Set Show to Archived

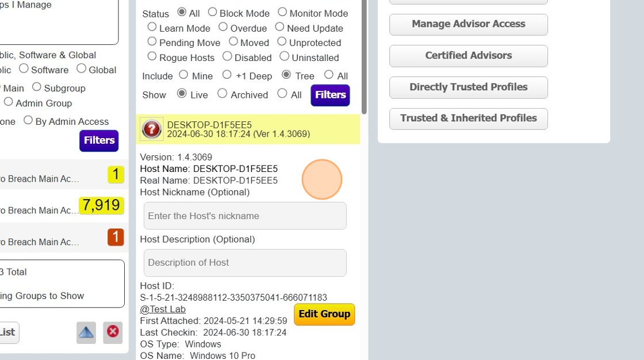coord(223,94)
